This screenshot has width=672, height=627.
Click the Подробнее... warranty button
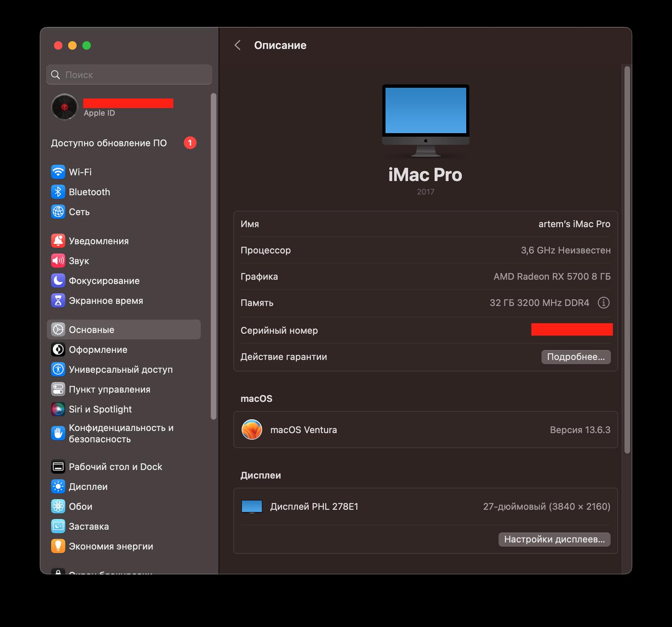[x=575, y=357]
